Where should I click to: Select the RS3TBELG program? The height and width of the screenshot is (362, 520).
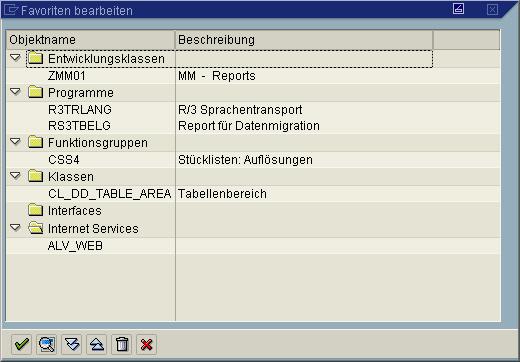79,126
